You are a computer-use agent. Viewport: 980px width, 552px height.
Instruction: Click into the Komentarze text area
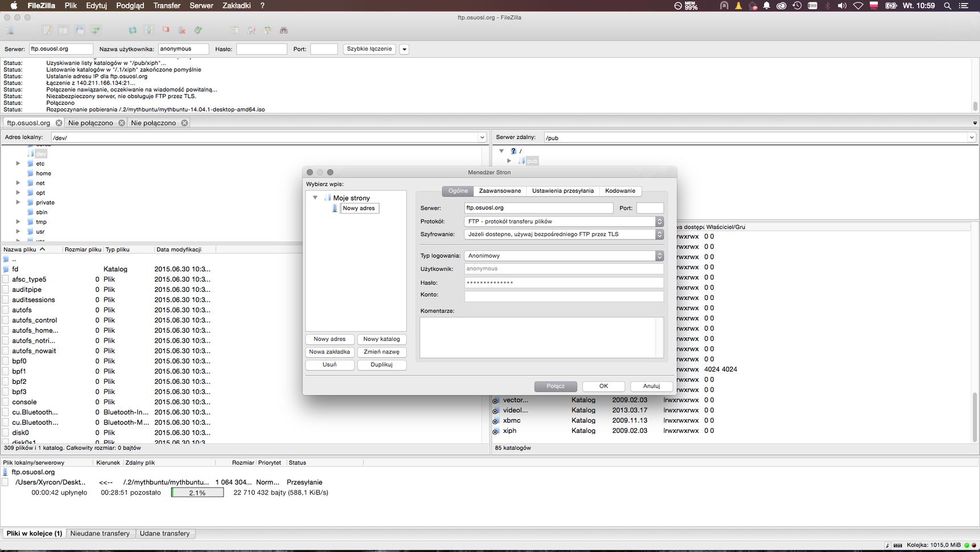click(x=541, y=338)
